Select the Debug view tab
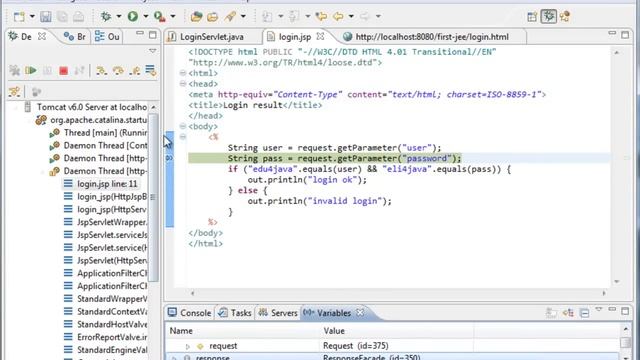The height and width of the screenshot is (360, 640). pos(27,37)
